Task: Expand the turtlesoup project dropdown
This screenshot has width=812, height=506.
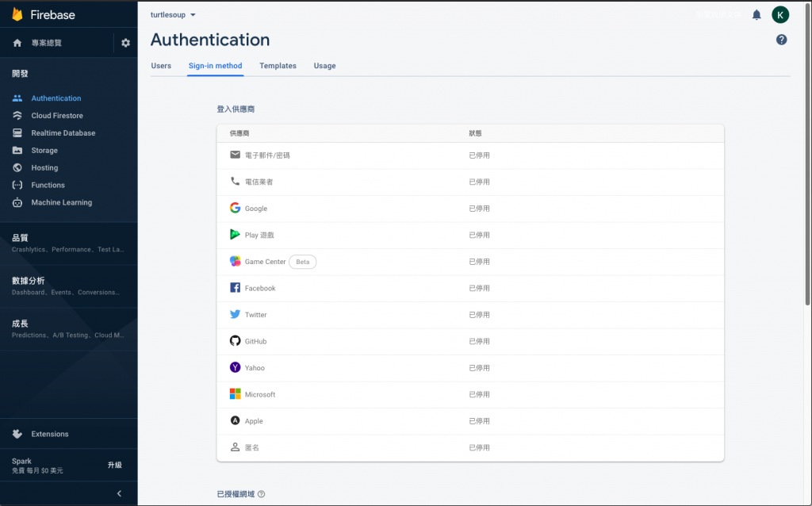Action: coord(173,14)
